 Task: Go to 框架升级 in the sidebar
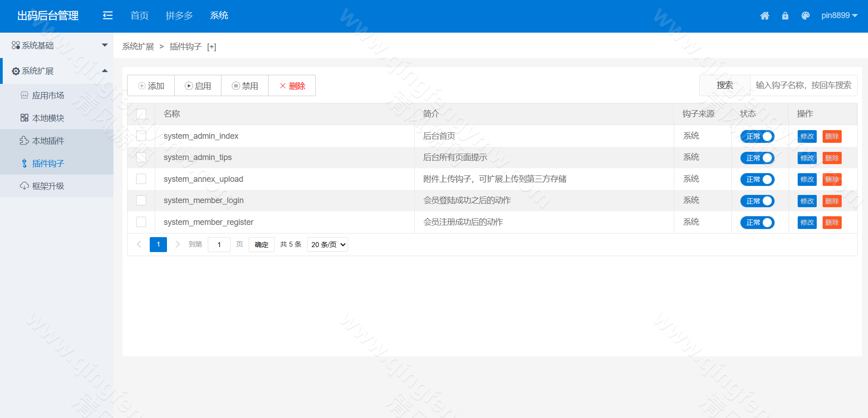48,185
